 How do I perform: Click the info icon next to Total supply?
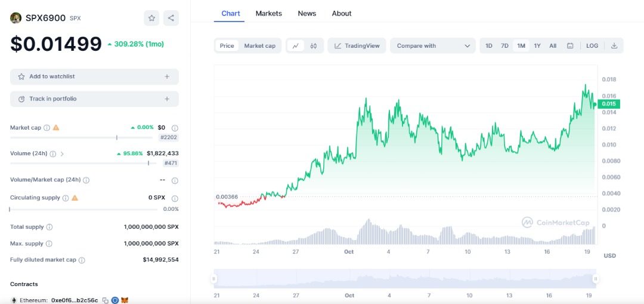click(49, 227)
